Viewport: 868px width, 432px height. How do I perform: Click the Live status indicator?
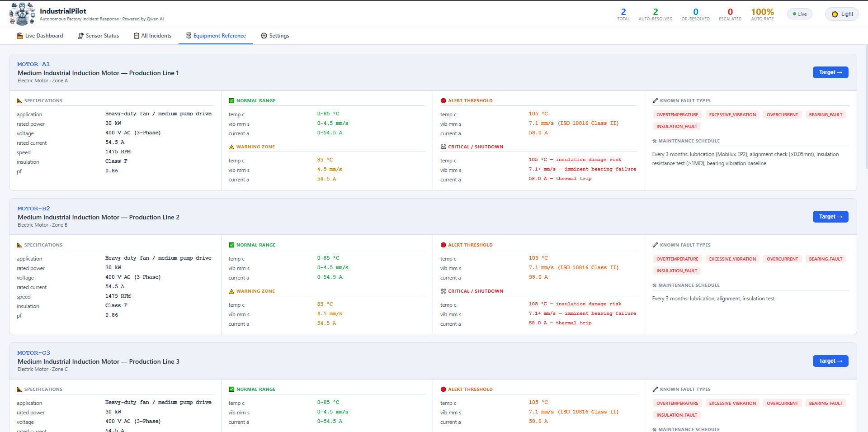click(x=800, y=14)
